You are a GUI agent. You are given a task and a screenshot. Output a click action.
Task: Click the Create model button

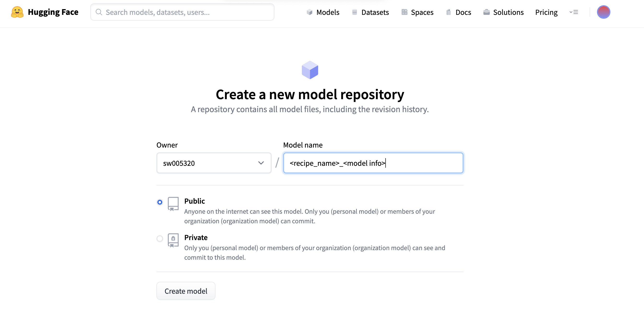186,291
